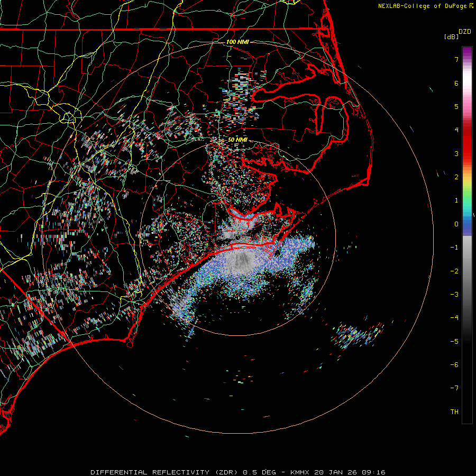Click the color scale value 1
476x476 pixels.
[x=456, y=200]
